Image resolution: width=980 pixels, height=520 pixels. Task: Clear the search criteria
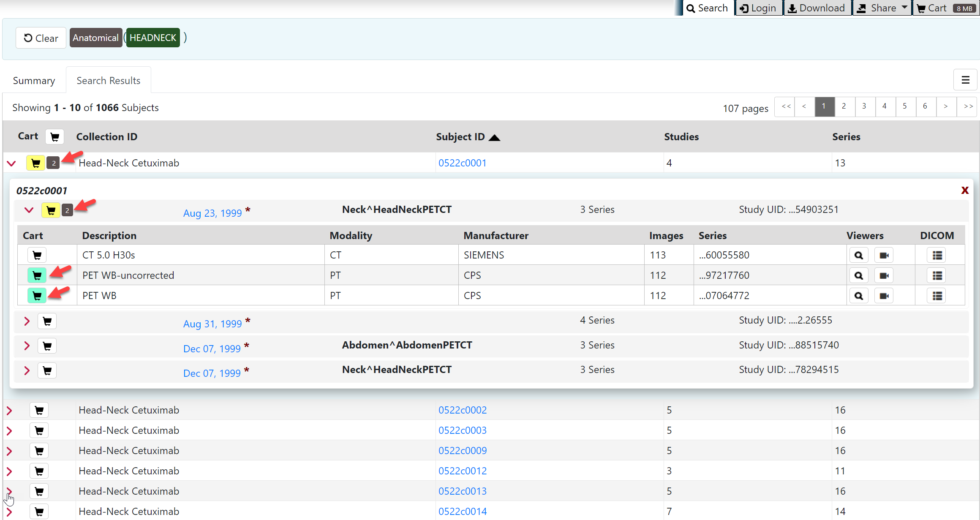coord(41,38)
